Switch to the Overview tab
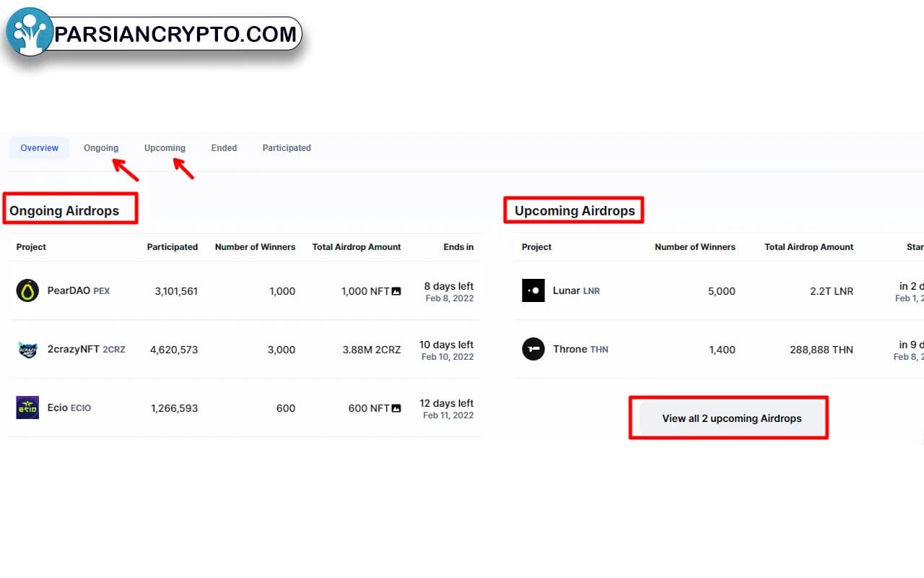Screen dimensions: 924x578 coord(39,148)
